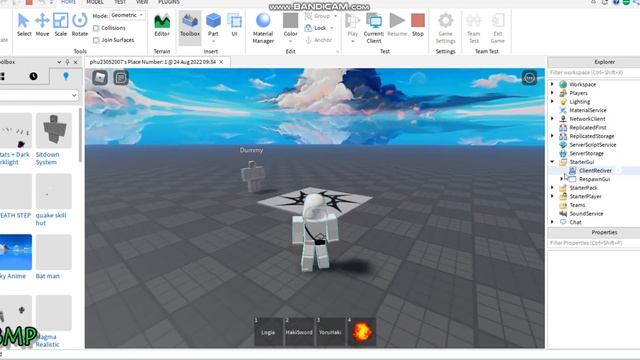Open the Terrain Editor
Image resolution: width=640 pixels, height=360 pixels.
click(x=162, y=25)
